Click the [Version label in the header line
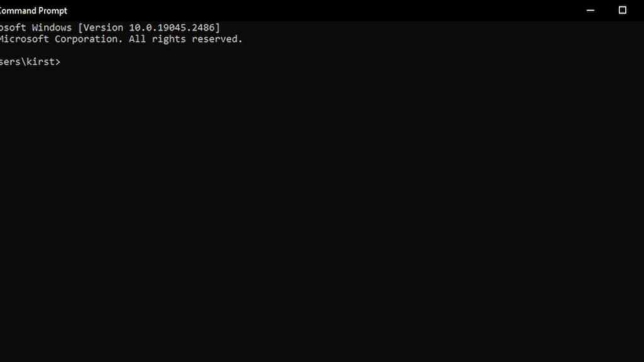 pyautogui.click(x=101, y=28)
